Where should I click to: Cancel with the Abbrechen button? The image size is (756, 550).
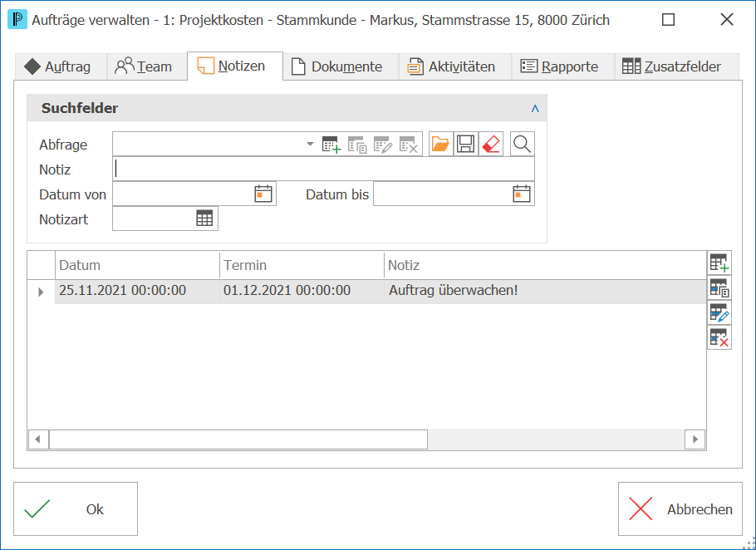coord(680,509)
